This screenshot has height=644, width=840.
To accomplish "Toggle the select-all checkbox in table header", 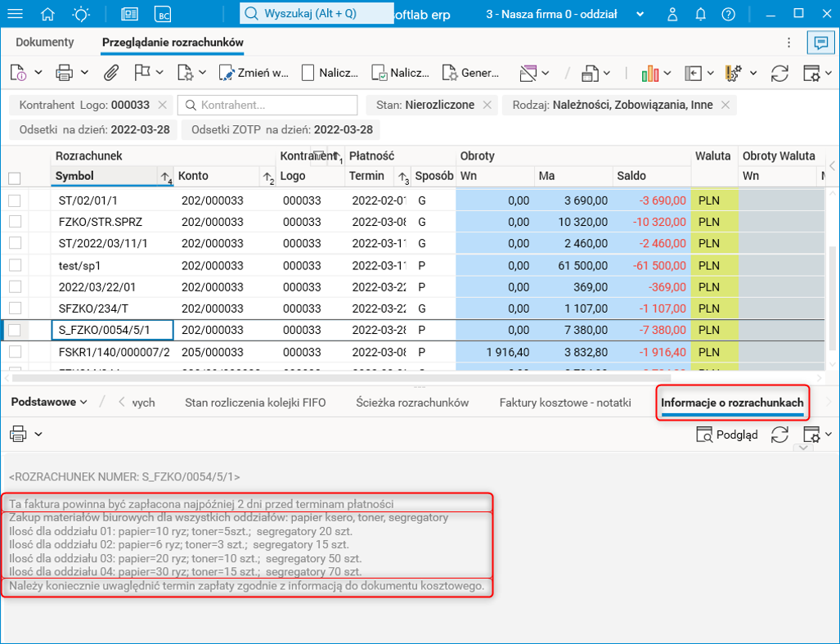I will pyautogui.click(x=15, y=178).
